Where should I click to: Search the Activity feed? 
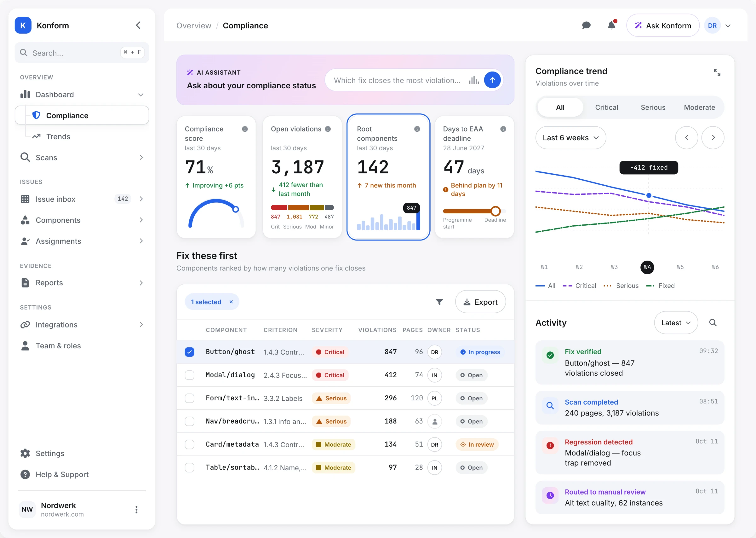[713, 323]
